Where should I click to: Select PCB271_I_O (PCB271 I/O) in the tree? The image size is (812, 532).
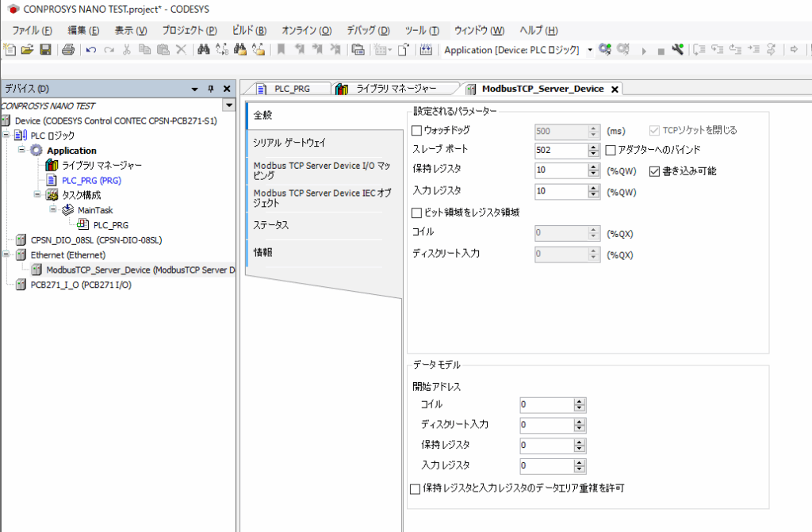[81, 285]
